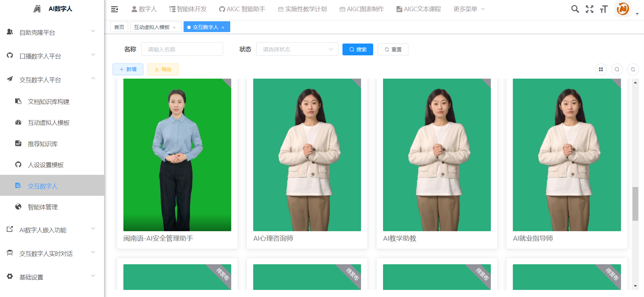Click the scrollbar down arrow
The height and width of the screenshot is (297, 644).
[635, 286]
